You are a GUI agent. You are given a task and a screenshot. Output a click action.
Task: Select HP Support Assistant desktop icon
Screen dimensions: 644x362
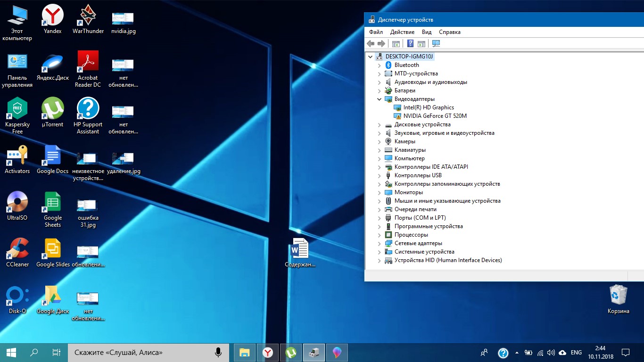[88, 115]
